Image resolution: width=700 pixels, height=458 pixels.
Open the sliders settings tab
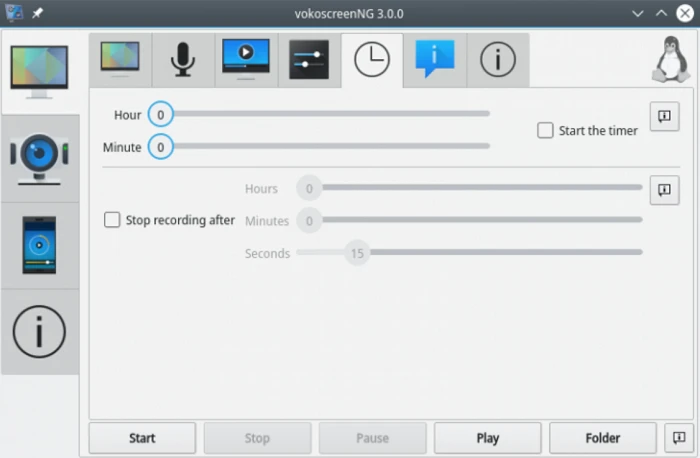pyautogui.click(x=309, y=60)
